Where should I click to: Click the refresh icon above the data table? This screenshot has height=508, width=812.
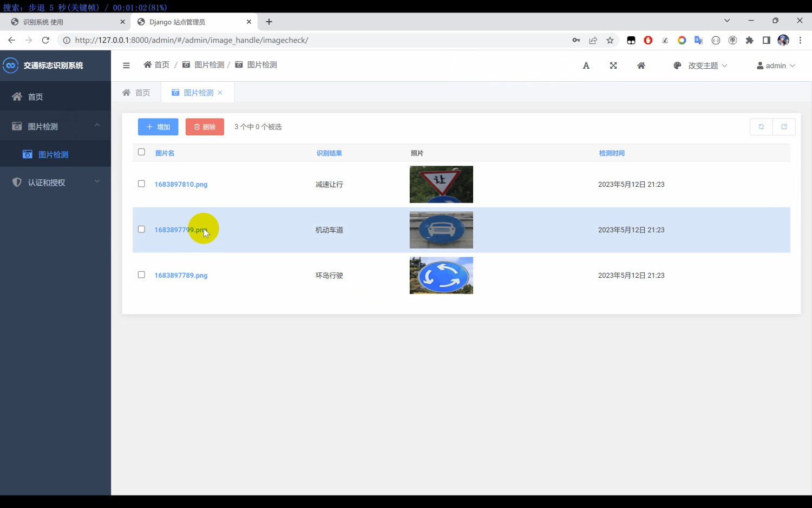coord(761,126)
